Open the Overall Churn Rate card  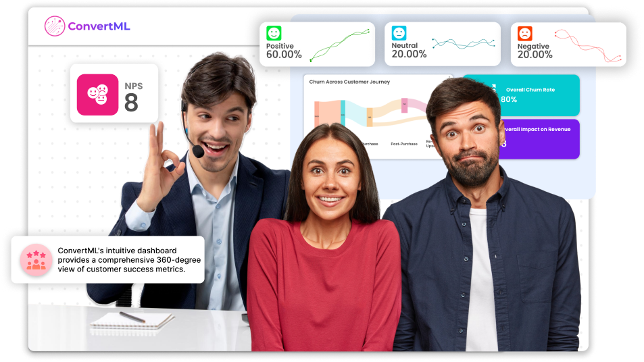pos(541,95)
